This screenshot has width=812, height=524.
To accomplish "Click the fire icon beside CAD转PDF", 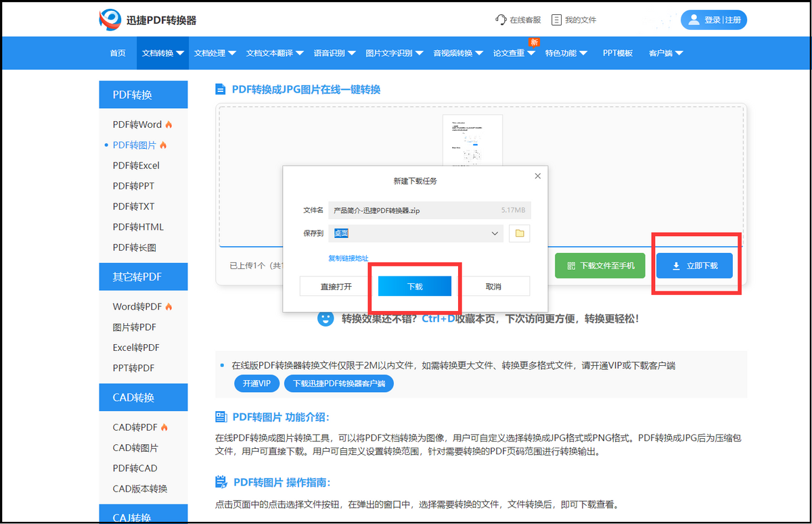I will click(164, 427).
